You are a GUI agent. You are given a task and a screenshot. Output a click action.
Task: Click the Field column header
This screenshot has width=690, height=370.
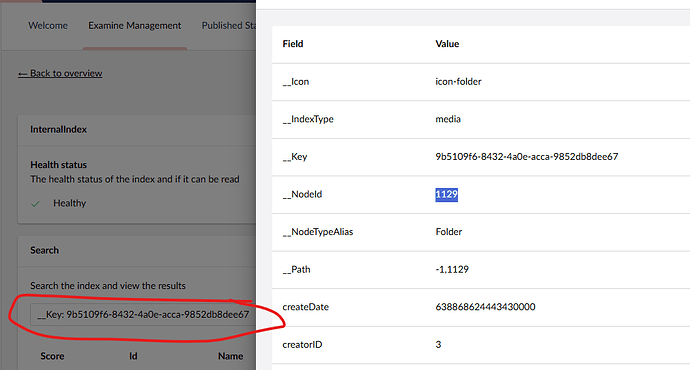[293, 44]
